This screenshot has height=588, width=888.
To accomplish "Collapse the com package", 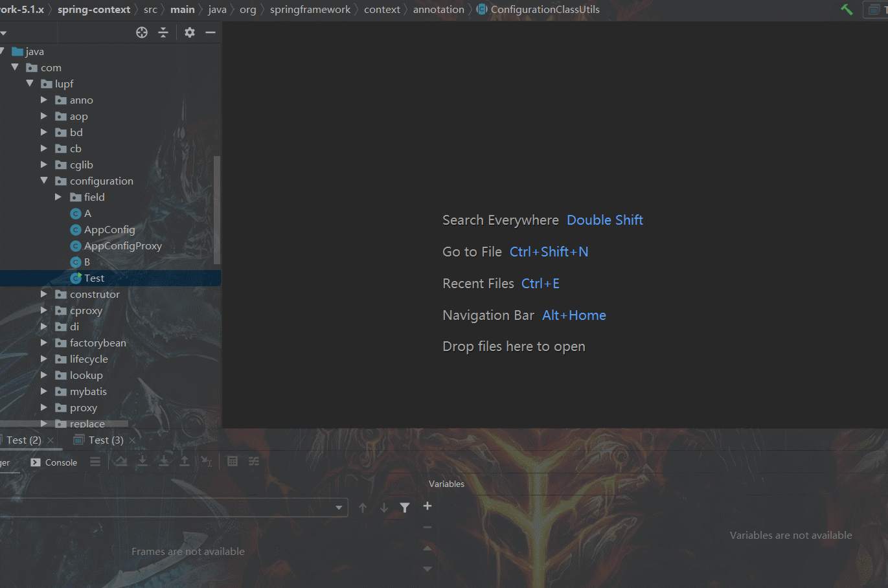I will tap(15, 67).
